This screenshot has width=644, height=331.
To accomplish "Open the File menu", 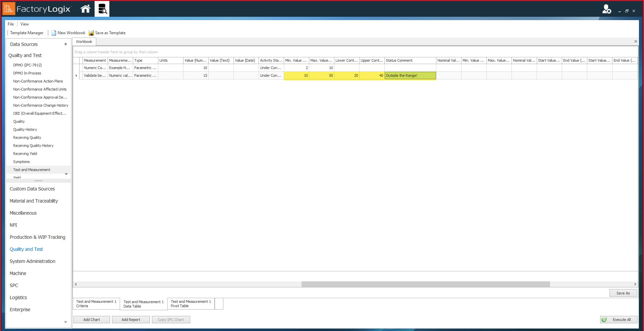I will coord(10,24).
